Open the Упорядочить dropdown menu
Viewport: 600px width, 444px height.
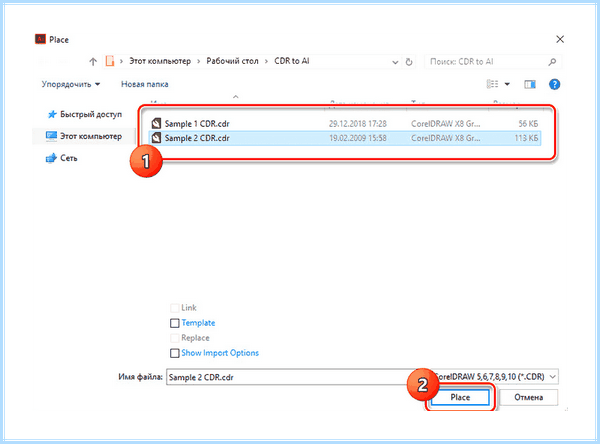[71, 84]
